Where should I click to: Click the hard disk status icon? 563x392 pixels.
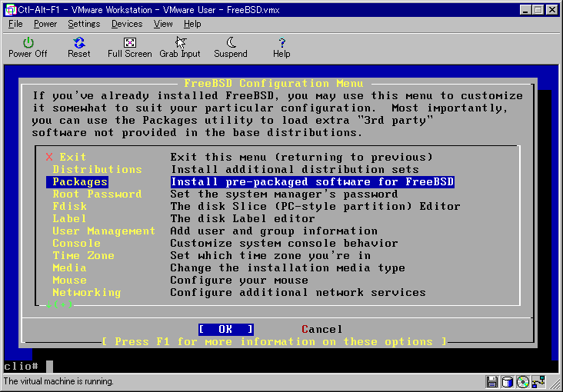508,381
